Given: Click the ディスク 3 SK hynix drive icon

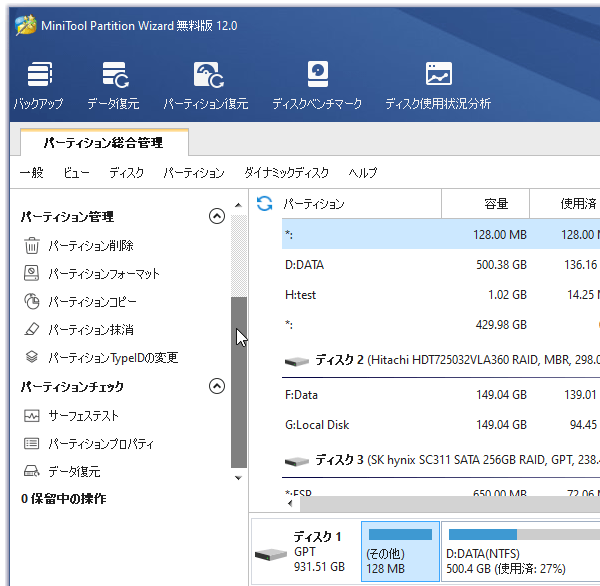Looking at the screenshot, I should (297, 461).
